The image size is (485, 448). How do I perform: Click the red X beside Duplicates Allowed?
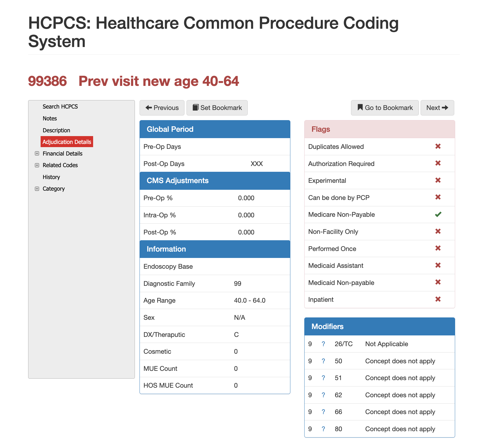point(438,146)
